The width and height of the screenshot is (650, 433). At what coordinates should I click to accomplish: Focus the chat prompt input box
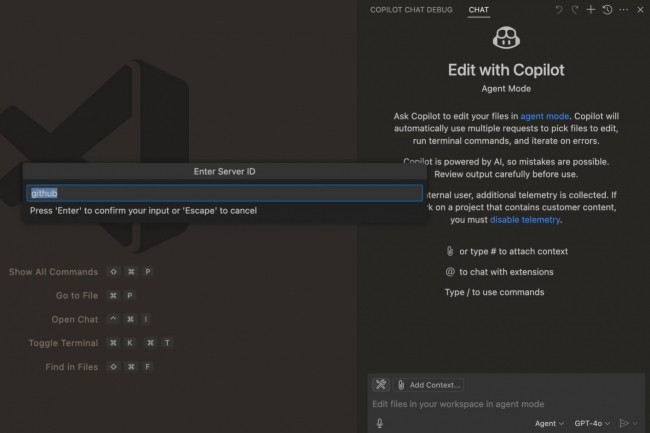[506, 404]
